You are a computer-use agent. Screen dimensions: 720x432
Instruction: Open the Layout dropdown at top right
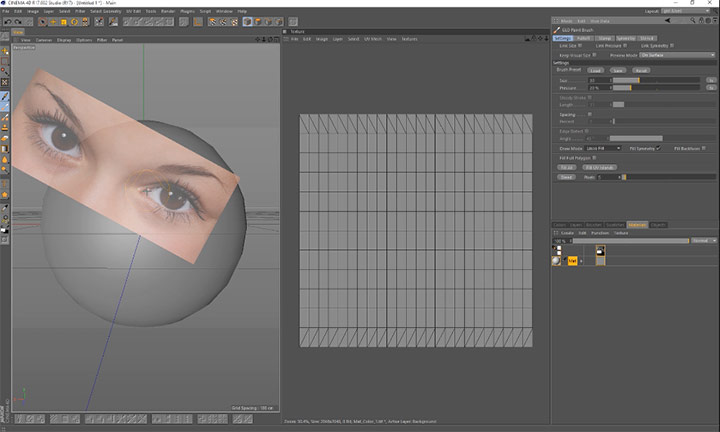coord(686,11)
